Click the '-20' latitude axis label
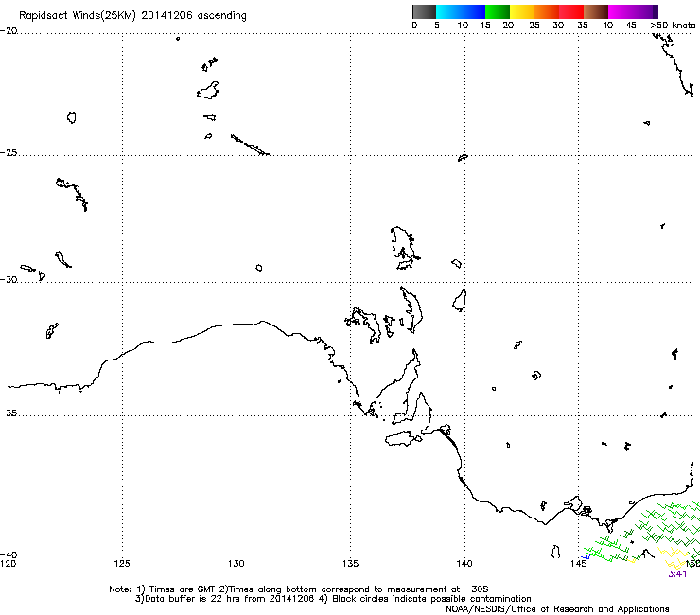The height and width of the screenshot is (615, 700). 9,31
